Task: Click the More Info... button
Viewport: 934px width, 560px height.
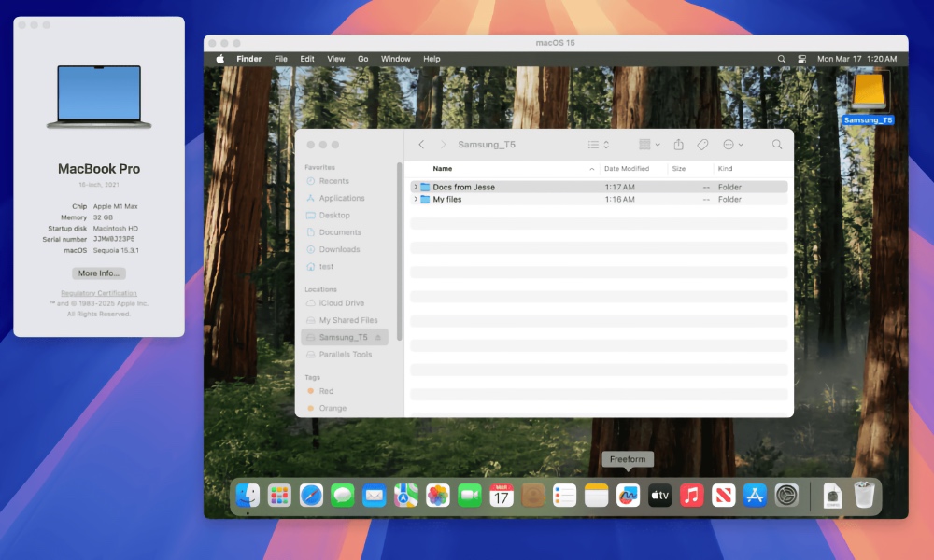Action: [99, 273]
